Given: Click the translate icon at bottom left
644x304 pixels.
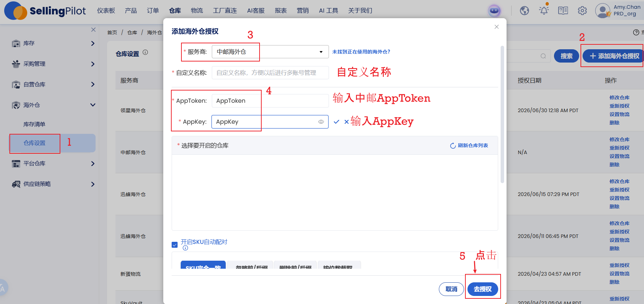Looking at the screenshot, I should pyautogui.click(x=2, y=288).
